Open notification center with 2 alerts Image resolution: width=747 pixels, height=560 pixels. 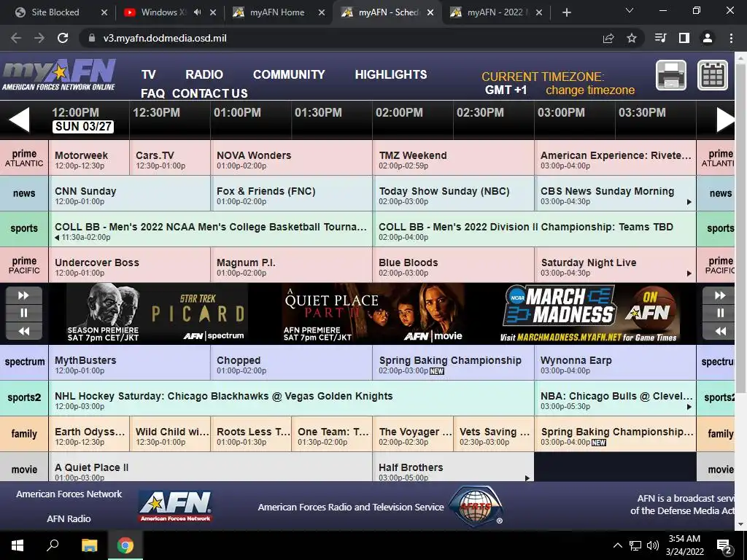[x=724, y=546]
